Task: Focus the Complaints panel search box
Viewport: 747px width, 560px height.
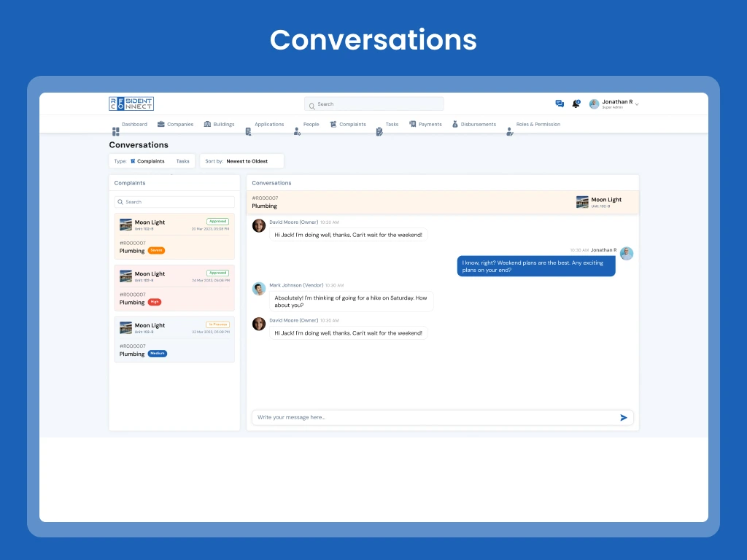Action: click(x=174, y=202)
